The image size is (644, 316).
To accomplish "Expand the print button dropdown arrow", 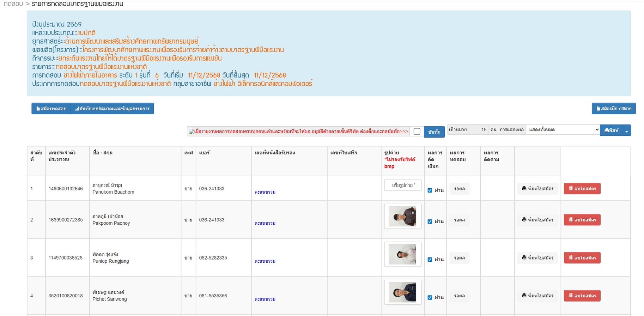I will [627, 130].
